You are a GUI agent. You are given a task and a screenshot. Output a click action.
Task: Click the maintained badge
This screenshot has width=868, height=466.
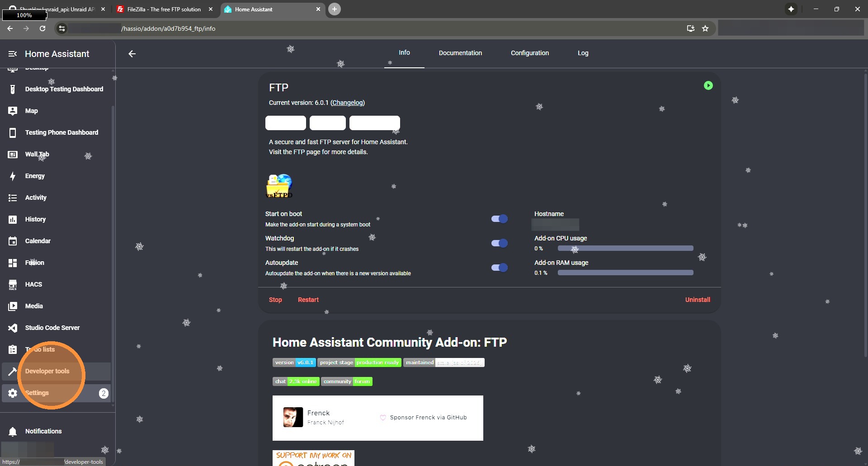click(443, 362)
